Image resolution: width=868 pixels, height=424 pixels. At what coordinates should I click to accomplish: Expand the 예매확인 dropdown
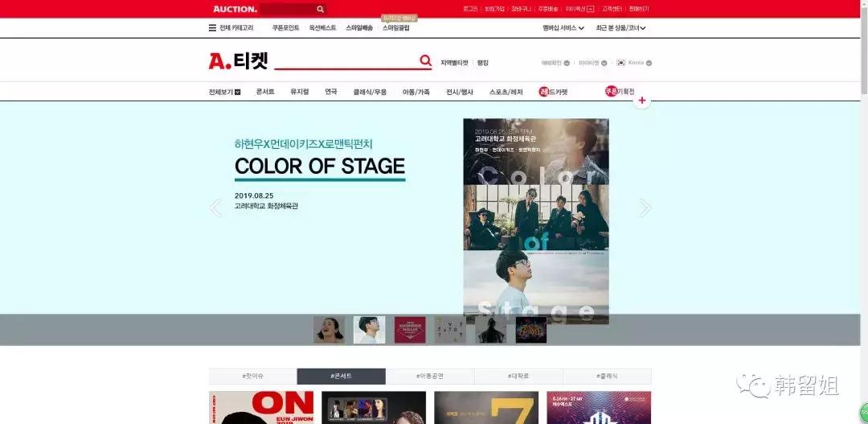(x=555, y=63)
